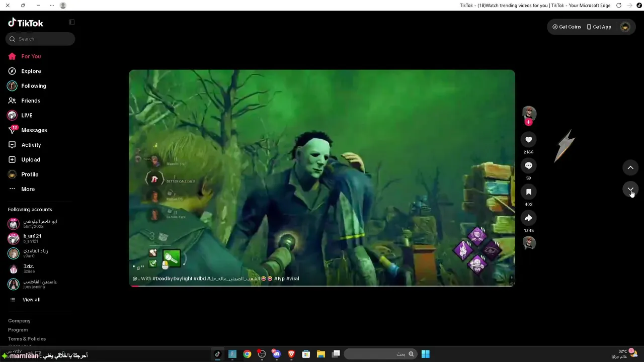
Task: Go to the next video
Action: tap(630, 189)
